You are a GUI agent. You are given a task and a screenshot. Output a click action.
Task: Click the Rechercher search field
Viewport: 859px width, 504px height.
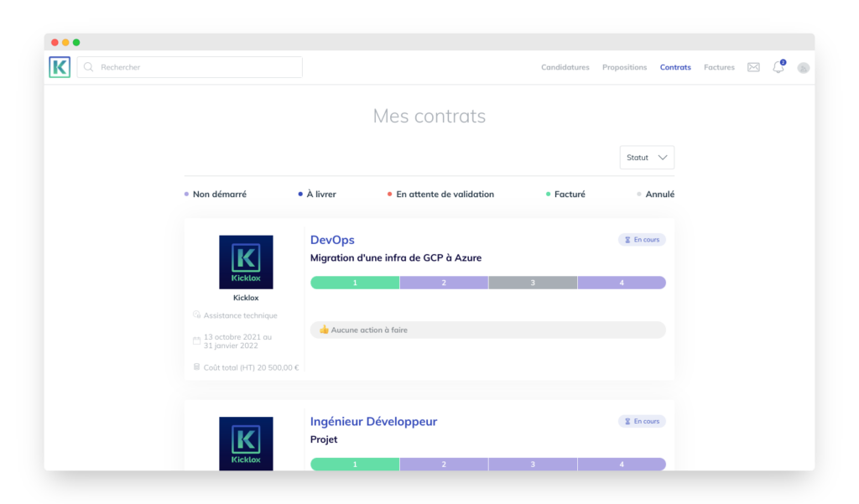coord(190,67)
